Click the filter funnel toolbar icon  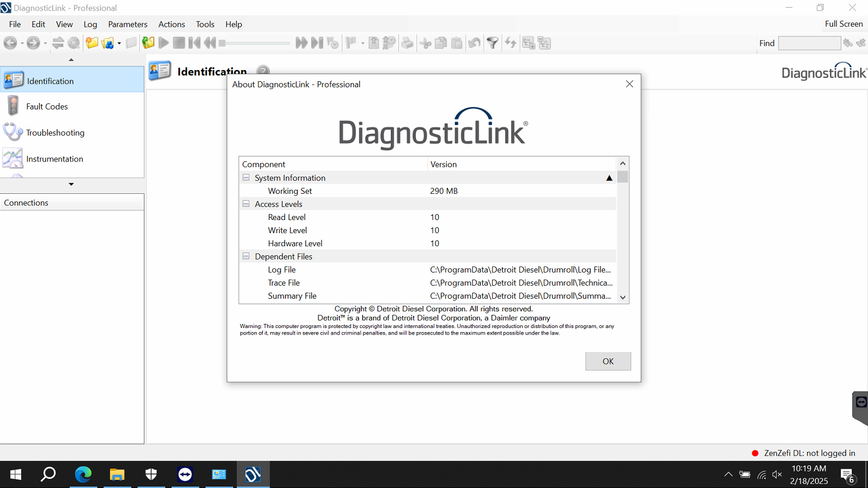[492, 43]
